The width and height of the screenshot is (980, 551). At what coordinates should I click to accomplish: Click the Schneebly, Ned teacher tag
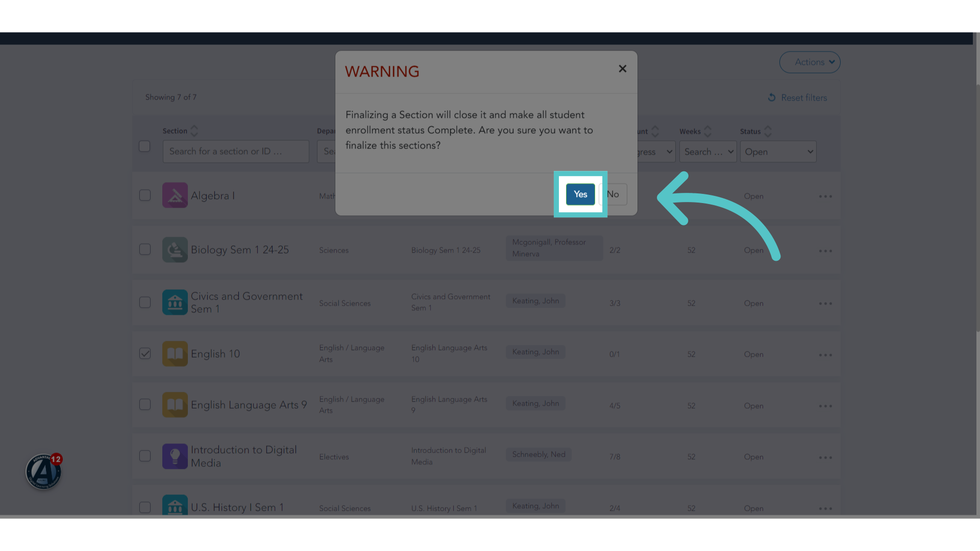pyautogui.click(x=538, y=455)
